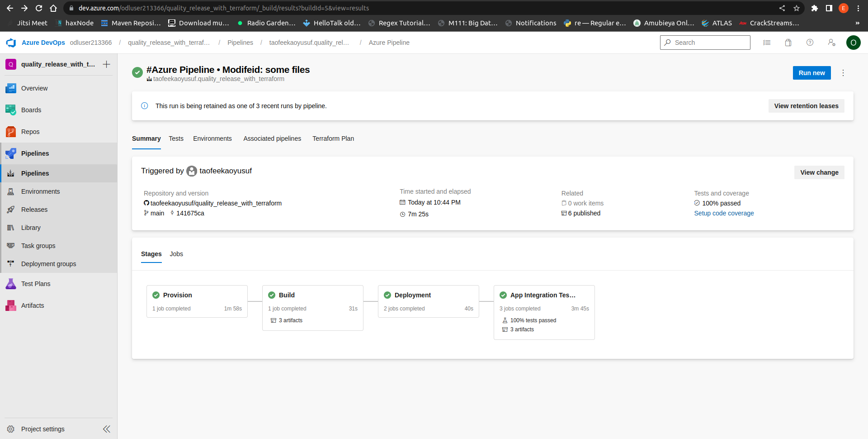Click 3 artifacts under App Integration stage

click(x=518, y=329)
